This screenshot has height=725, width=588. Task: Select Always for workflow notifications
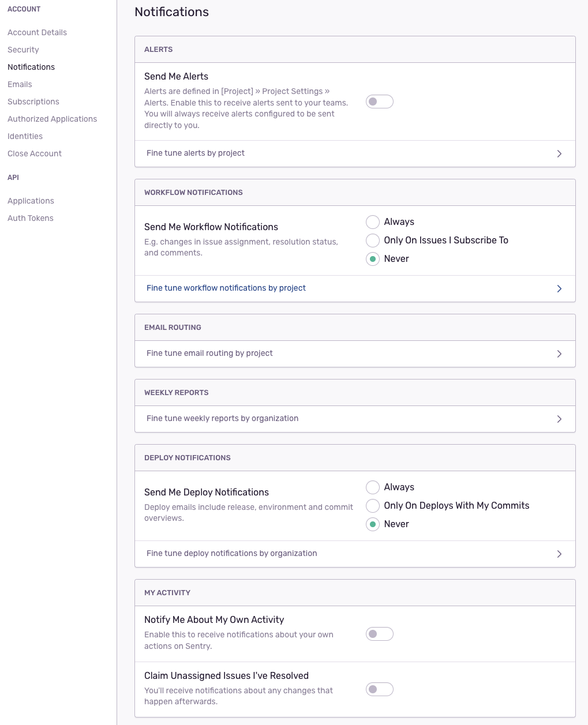(x=372, y=221)
